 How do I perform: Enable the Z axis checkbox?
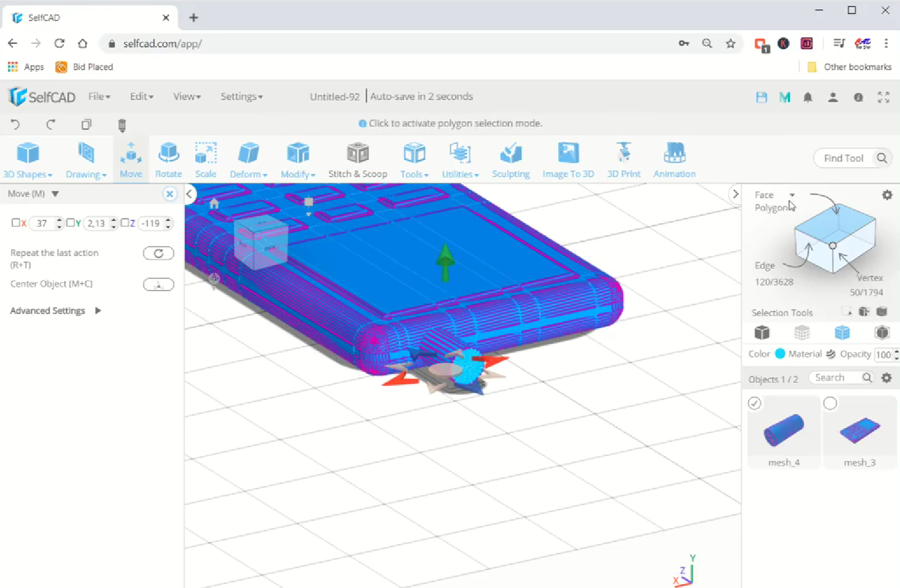point(124,223)
